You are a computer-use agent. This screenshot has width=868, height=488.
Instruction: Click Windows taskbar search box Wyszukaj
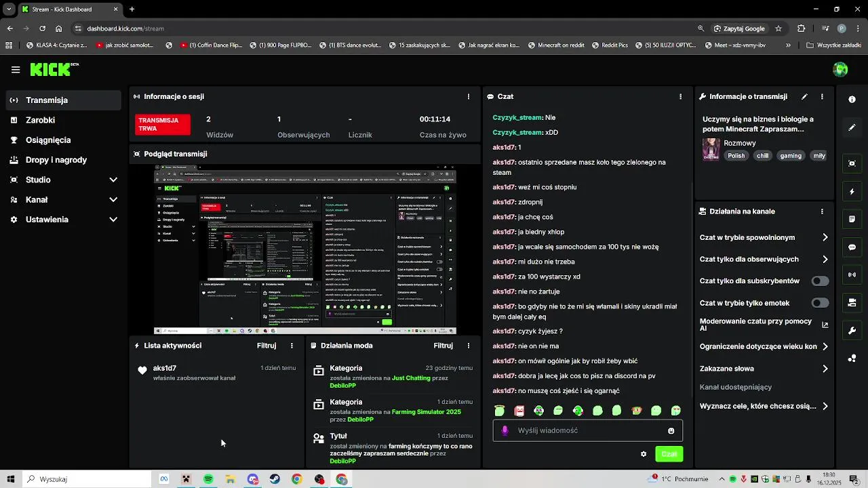pos(87,479)
